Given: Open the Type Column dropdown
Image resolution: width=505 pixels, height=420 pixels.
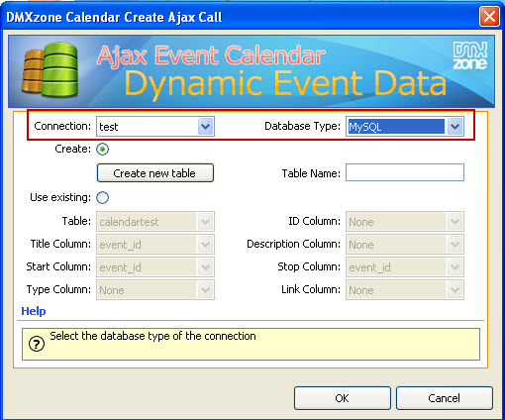Looking at the screenshot, I should click(x=155, y=290).
